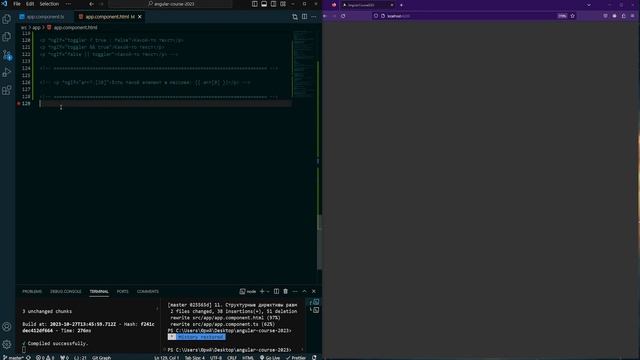Open the Explorer view in activity bar

tap(7, 19)
